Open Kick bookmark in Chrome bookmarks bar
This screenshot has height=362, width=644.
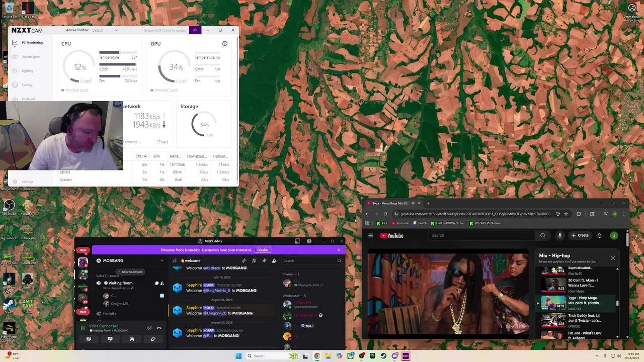[x=382, y=223]
